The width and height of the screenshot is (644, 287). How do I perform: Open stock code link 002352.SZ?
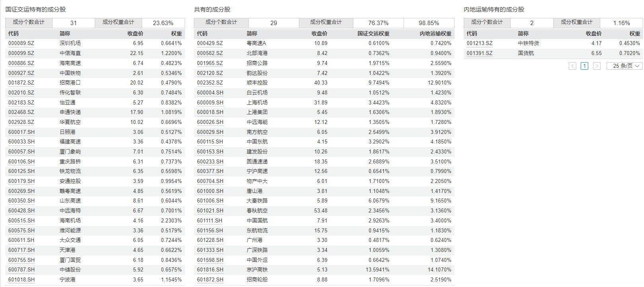coord(210,83)
